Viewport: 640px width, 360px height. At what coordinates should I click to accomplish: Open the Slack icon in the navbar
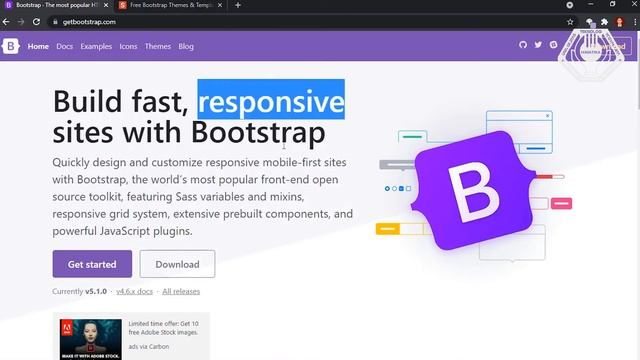tap(553, 45)
